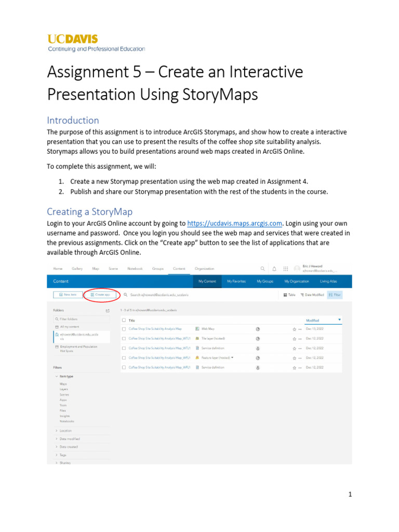Image resolution: width=399 pixels, height=532 pixels.
Task: Filter item type by Scenes
Action: [64, 395]
